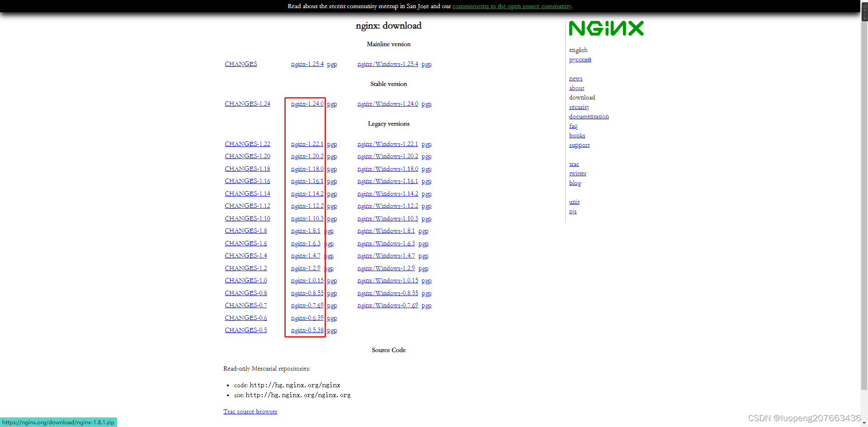Open the open source community commitments link
868x427 pixels.
pos(512,6)
